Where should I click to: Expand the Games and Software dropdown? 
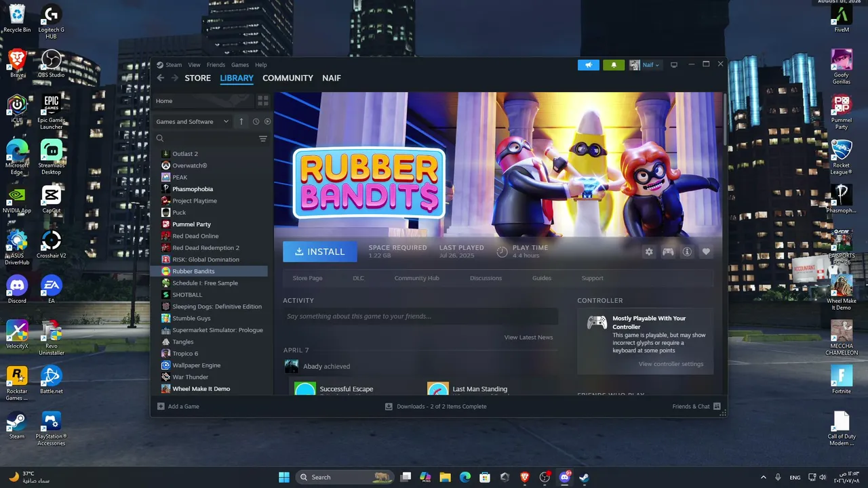[193, 121]
